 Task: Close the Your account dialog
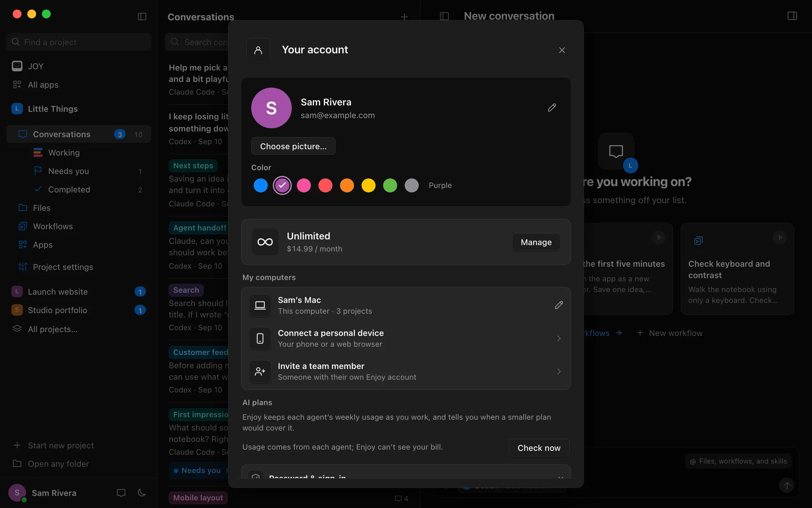[x=562, y=50]
